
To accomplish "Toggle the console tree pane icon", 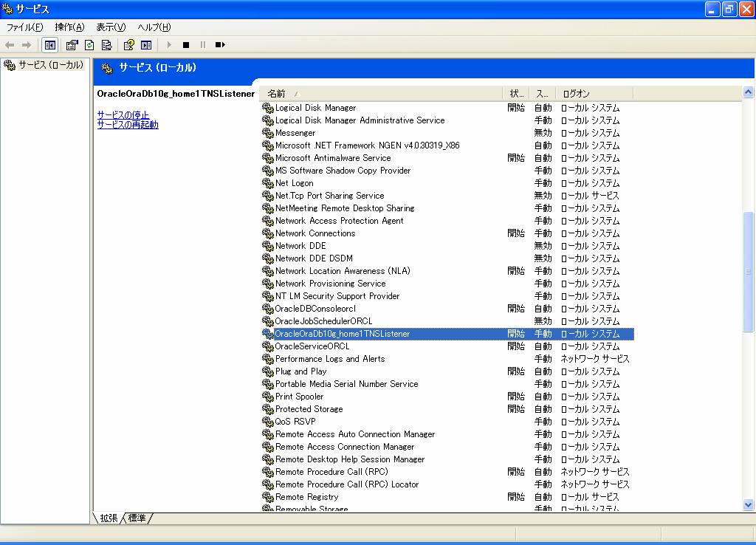I will pos(49,45).
